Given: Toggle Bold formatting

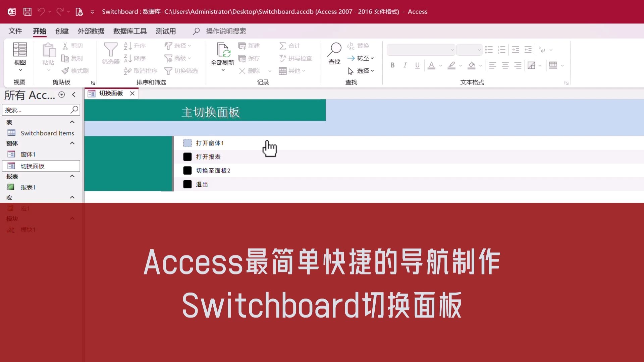Looking at the screenshot, I should pyautogui.click(x=392, y=65).
